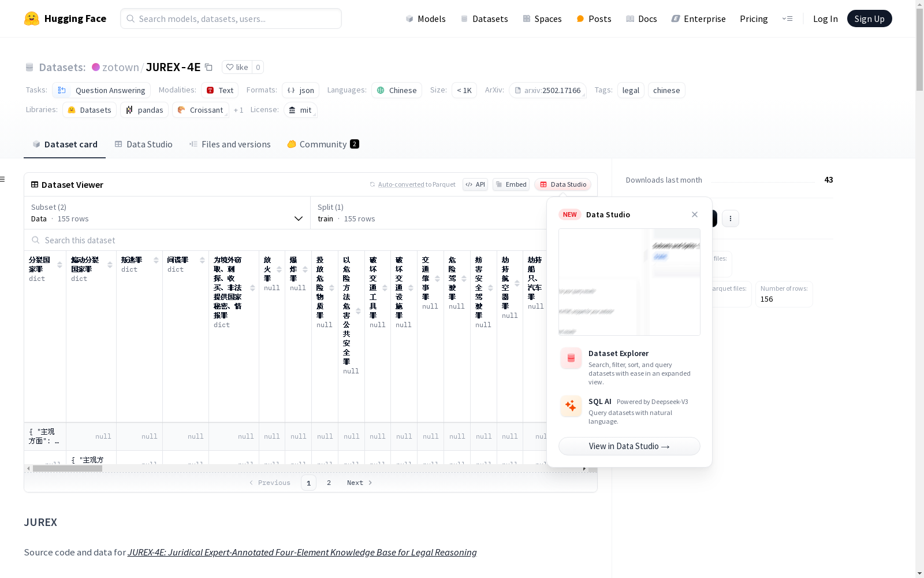Open the Models nav item
Viewport: 924px width, 578px height.
click(426, 18)
